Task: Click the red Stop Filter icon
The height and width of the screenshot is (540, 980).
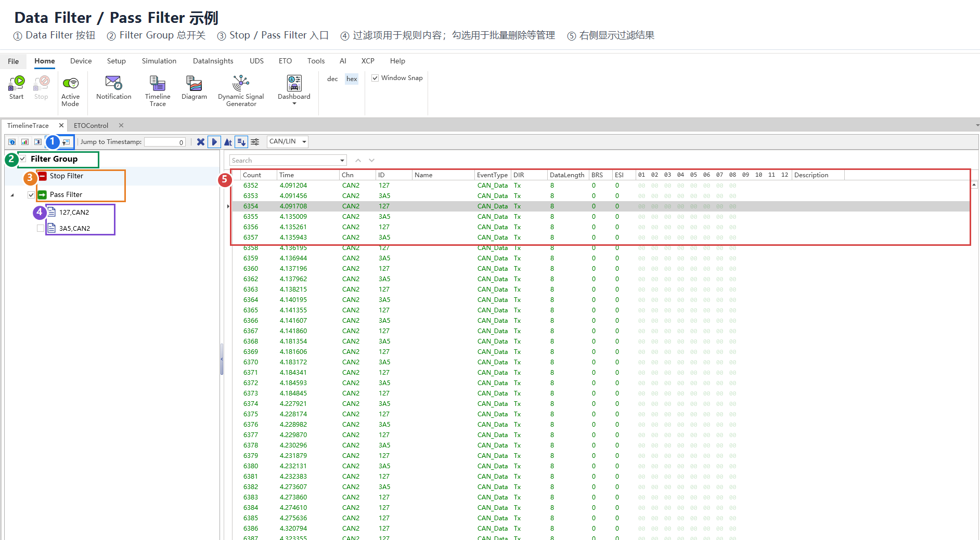Action: (43, 176)
